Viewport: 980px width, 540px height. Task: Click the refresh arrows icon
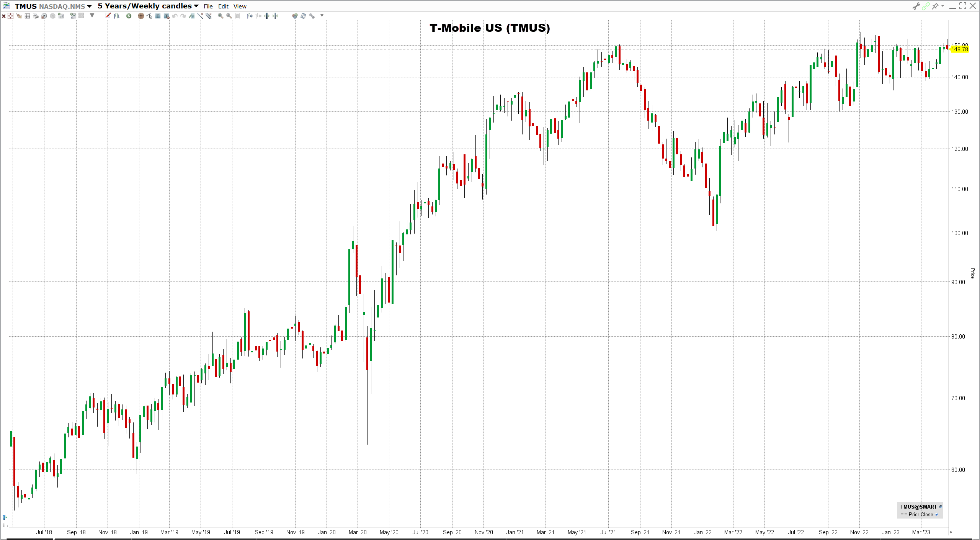coord(303,16)
